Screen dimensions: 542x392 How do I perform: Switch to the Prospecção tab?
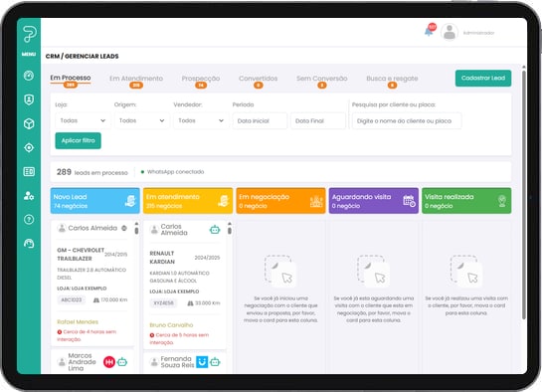tap(201, 79)
